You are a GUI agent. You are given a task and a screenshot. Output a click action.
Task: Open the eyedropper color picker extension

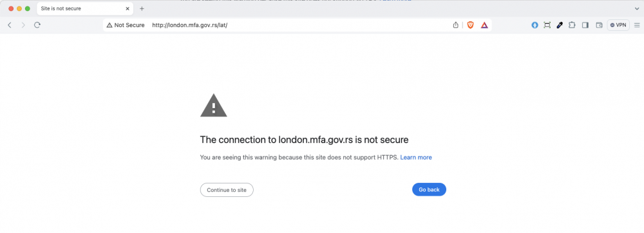click(560, 25)
